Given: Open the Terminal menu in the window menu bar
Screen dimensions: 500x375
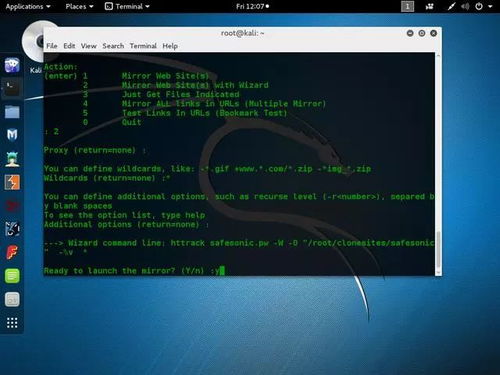Looking at the screenshot, I should [x=143, y=46].
